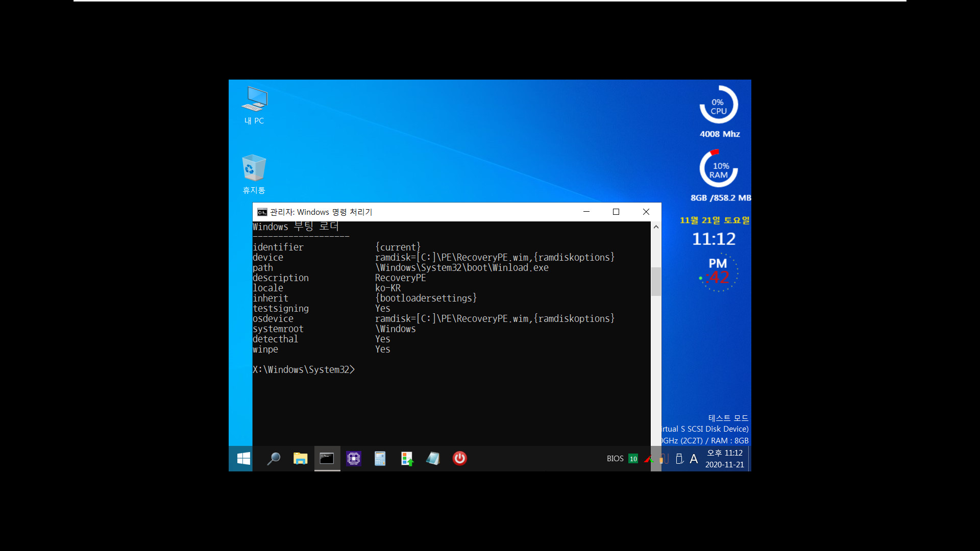
Task: Click the cmd window title bar icon
Action: (x=262, y=212)
